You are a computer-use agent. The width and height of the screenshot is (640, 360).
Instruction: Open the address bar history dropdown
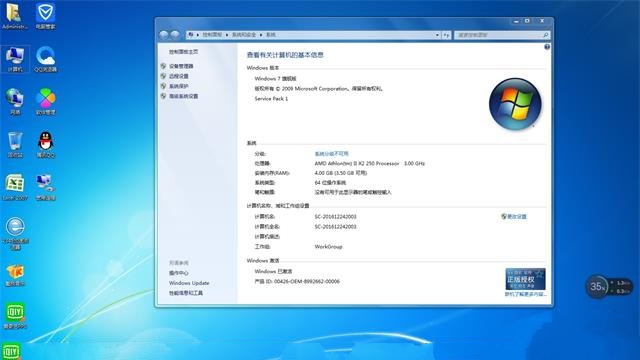pyautogui.click(x=437, y=35)
